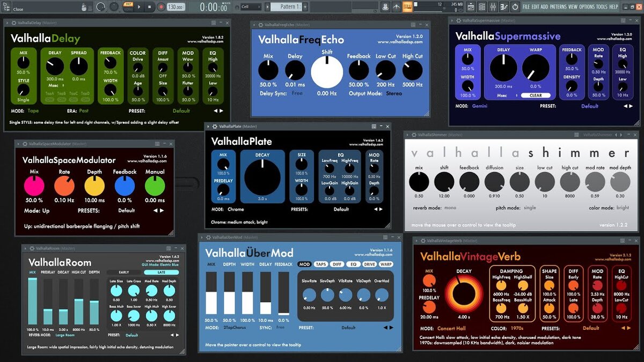Viewport: 644px width, 362px height.
Task: Click Output Mode Stereo in ValhallaFreqEcho
Action: click(394, 93)
